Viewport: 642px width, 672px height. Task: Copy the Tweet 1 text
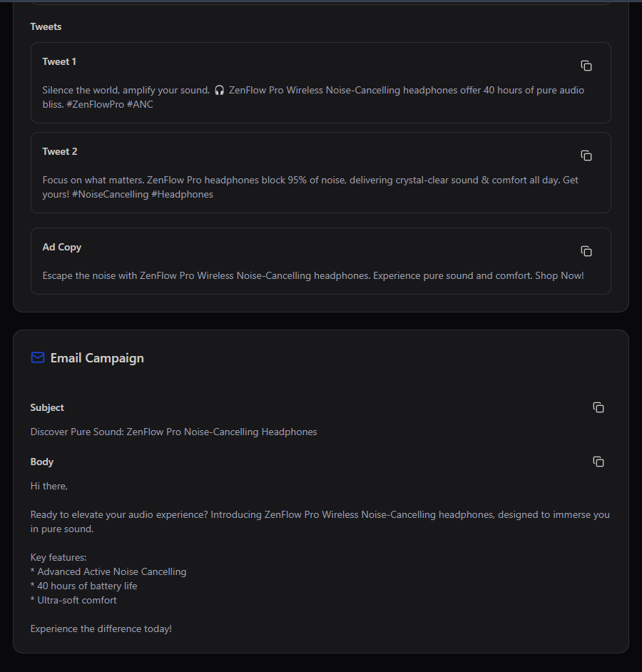(586, 66)
